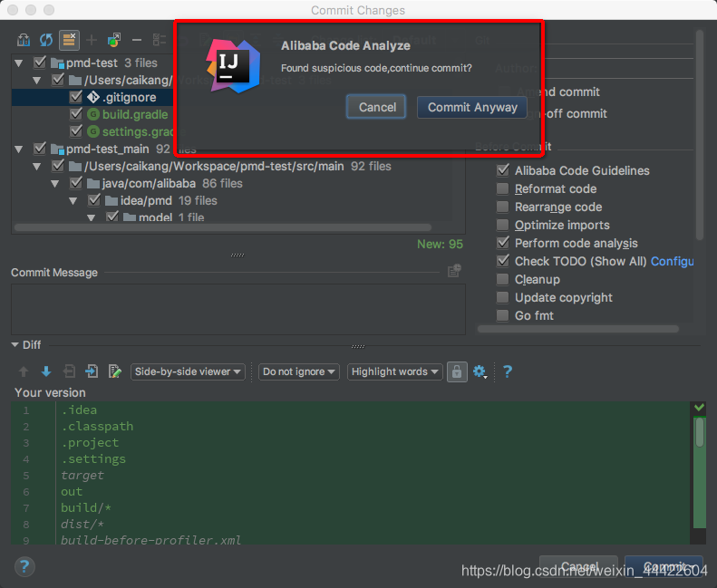The height and width of the screenshot is (588, 717).
Task: Open the commit message history icon
Action: [454, 271]
